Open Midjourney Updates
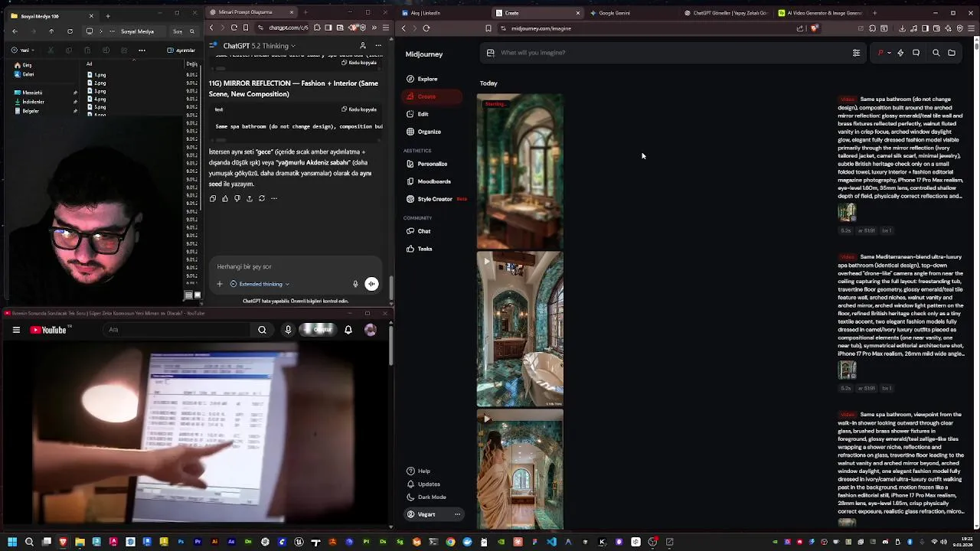 coord(423,484)
